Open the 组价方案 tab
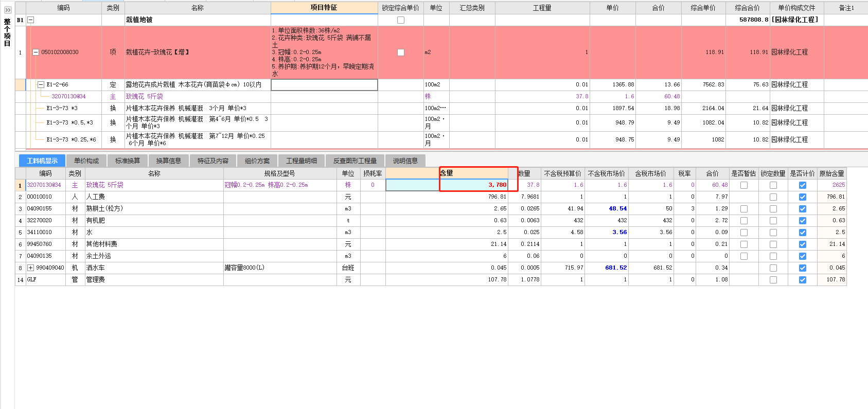Viewport: 868px width, 409px height. (x=257, y=161)
